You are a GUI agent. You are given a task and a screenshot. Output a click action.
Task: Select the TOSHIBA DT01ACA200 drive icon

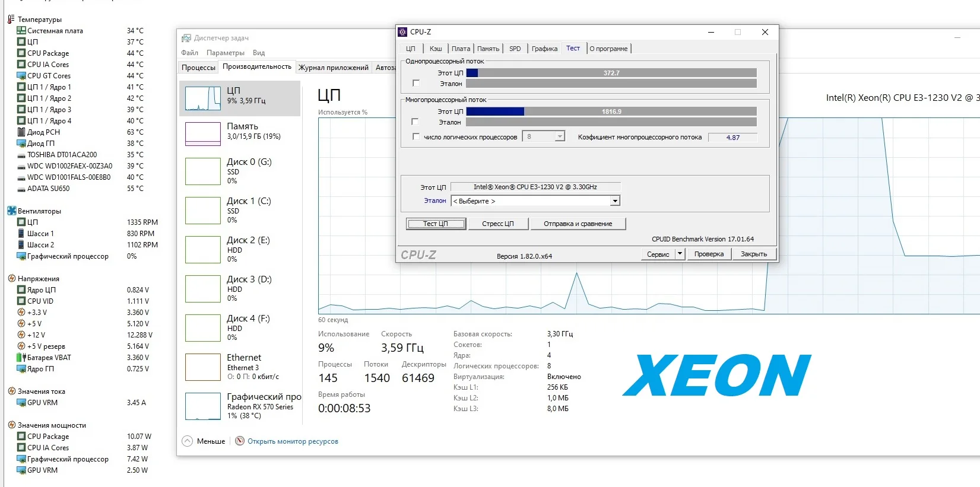tap(21, 155)
